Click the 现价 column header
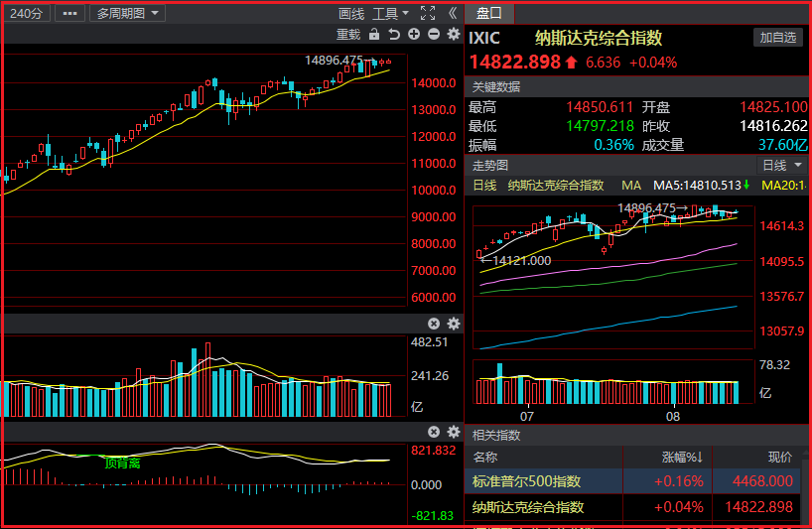 coord(780,458)
